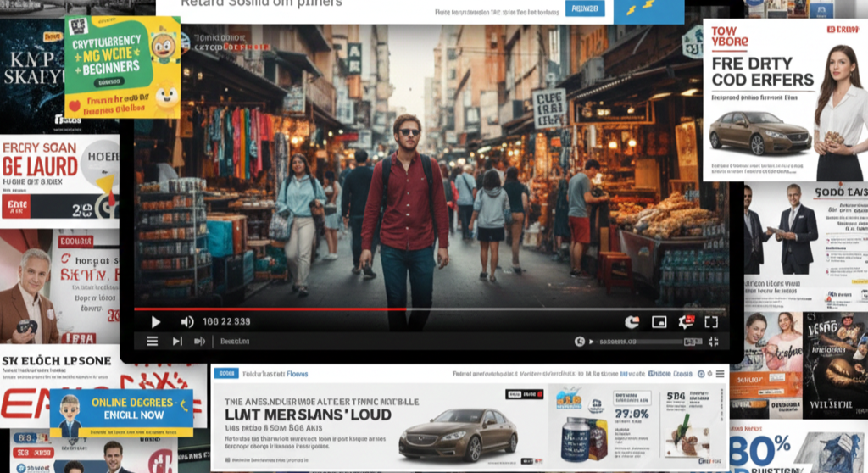The width and height of the screenshot is (868, 473).
Task: Open the ad showing the gray-haired man in a suit
Action: tap(59, 287)
